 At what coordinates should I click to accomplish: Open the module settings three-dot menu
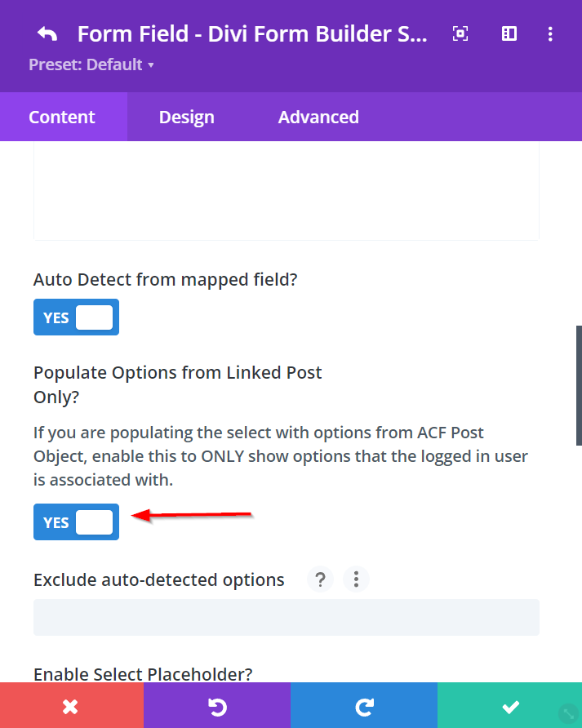(x=550, y=34)
